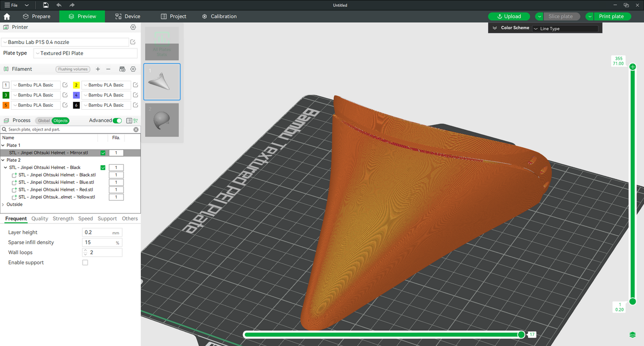Click the orange filament 5 color swatch
Screen dimensions: 644x346
[x=6, y=105]
